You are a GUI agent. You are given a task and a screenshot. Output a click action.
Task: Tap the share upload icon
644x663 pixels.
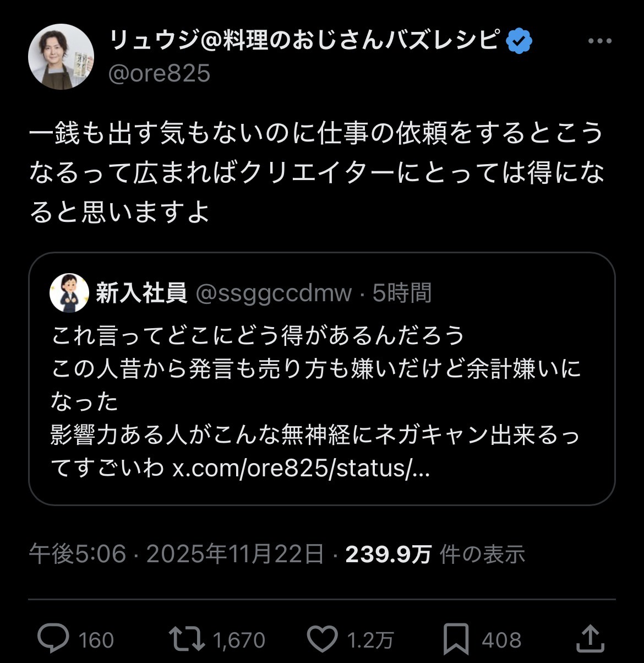[x=590, y=639]
